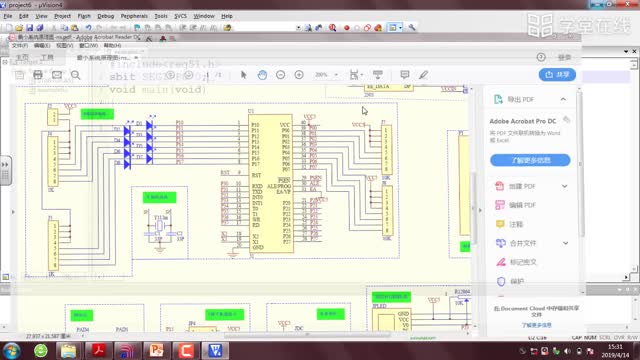Click the email envelope icon in Acrobat
The image size is (640, 360).
[57, 75]
